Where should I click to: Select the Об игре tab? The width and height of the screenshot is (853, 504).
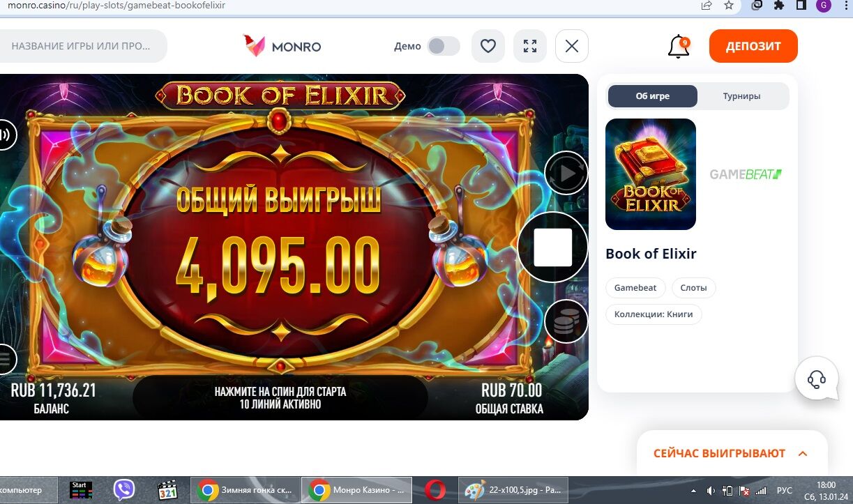pyautogui.click(x=653, y=96)
